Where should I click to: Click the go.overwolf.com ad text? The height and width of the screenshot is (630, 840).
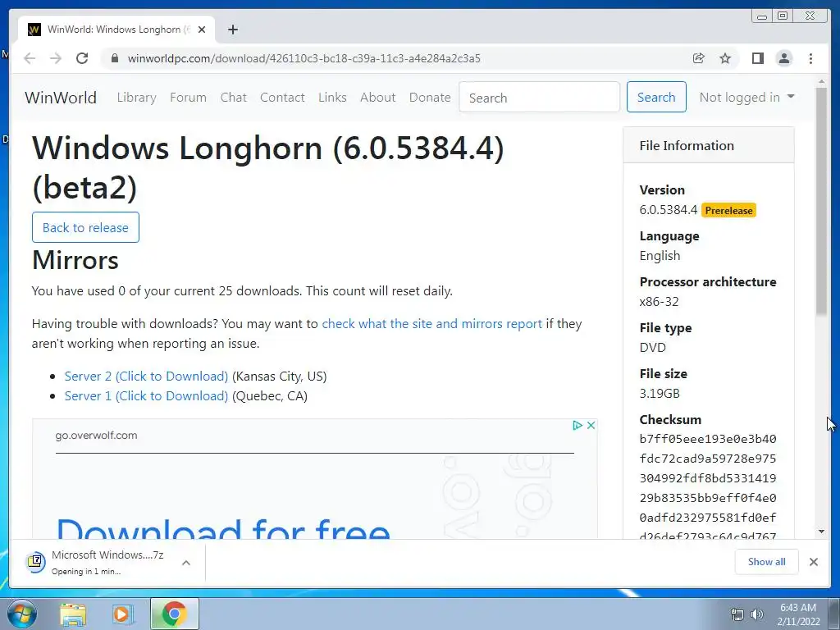coord(97,436)
